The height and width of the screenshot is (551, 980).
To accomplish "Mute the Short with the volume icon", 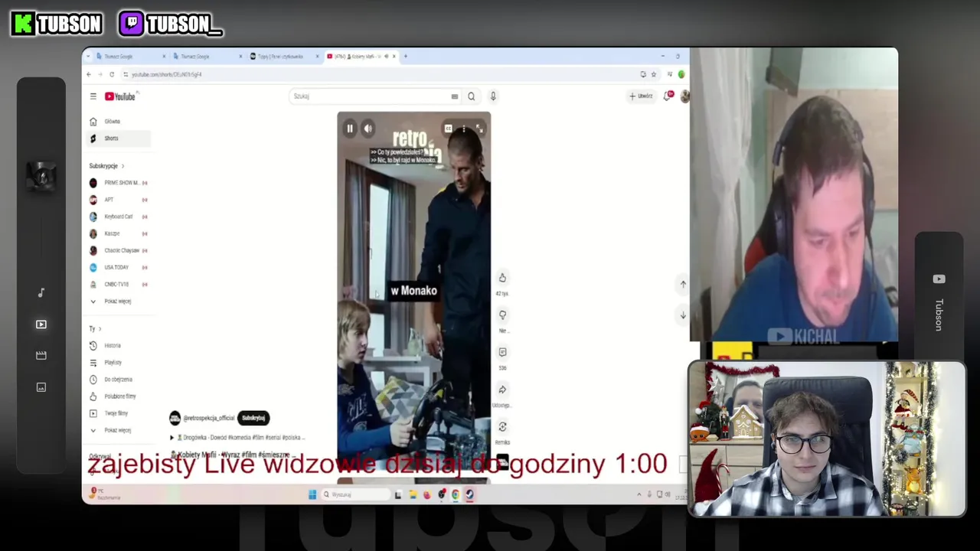I will (368, 129).
